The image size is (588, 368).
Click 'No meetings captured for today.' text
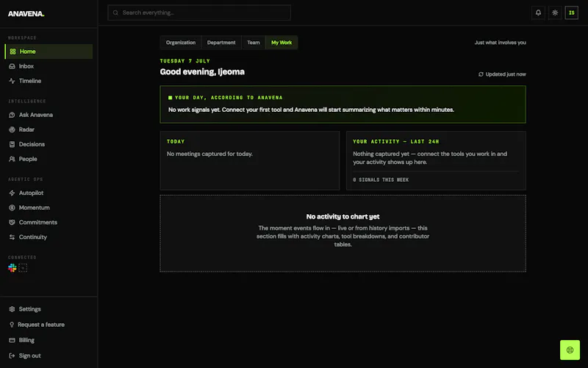coord(209,154)
